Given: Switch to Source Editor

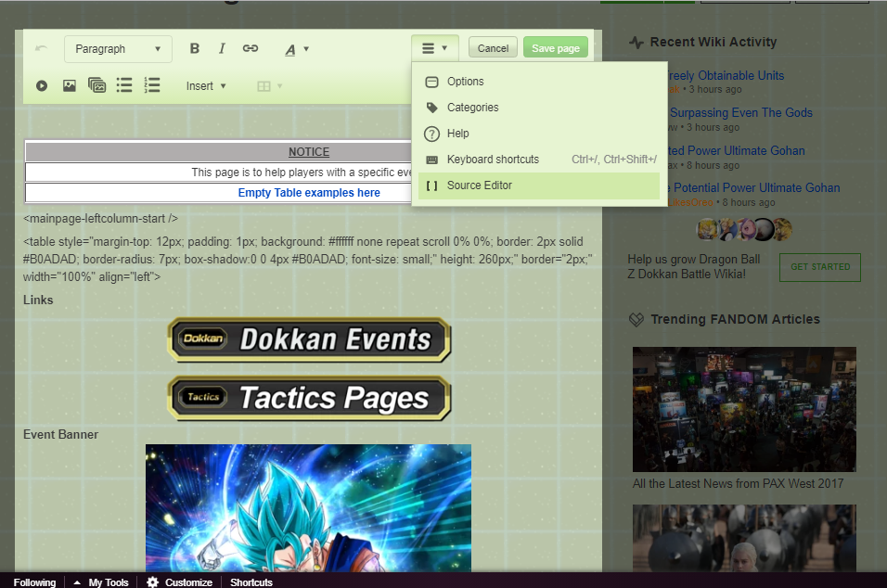Looking at the screenshot, I should tap(538, 185).
